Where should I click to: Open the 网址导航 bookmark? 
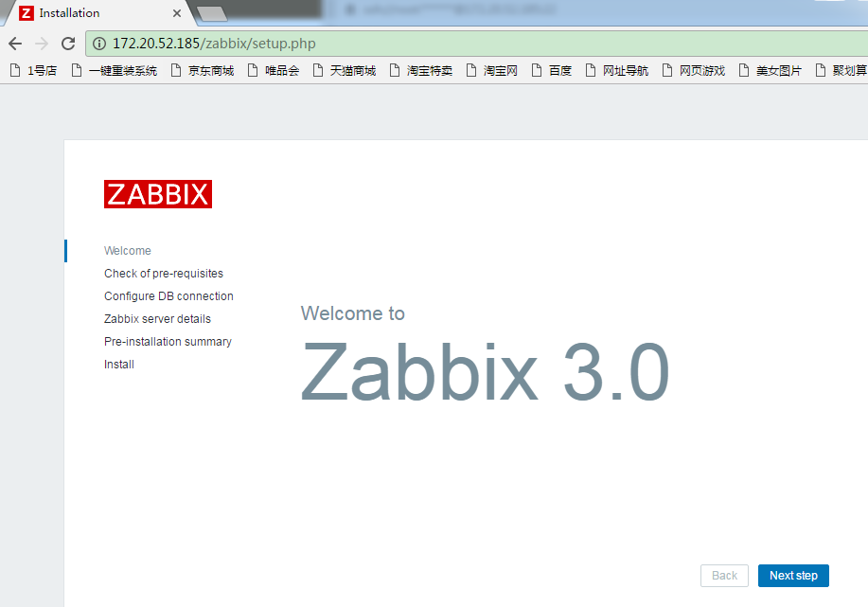click(x=617, y=70)
